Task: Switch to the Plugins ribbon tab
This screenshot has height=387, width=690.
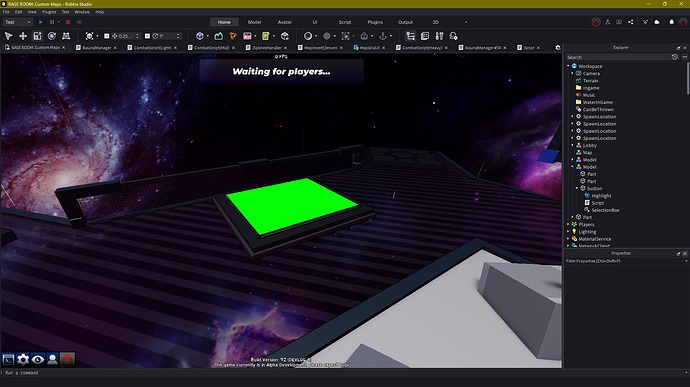Action: tap(375, 22)
